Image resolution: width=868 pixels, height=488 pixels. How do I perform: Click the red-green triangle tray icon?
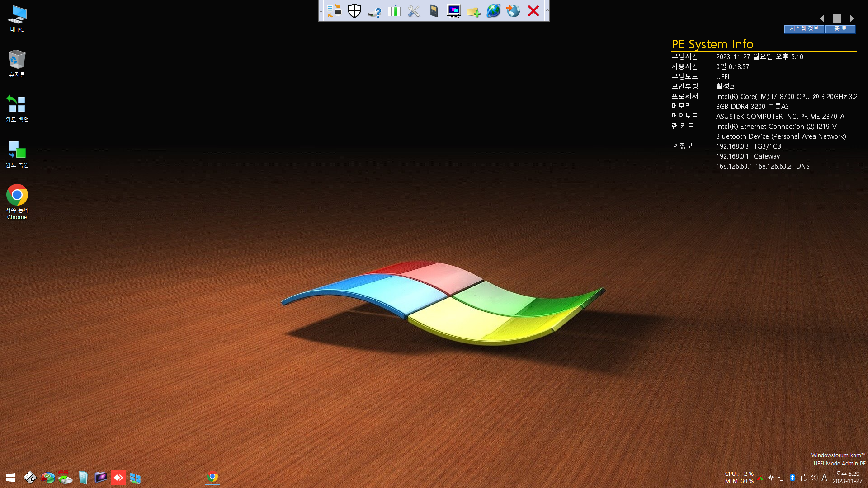tap(760, 478)
